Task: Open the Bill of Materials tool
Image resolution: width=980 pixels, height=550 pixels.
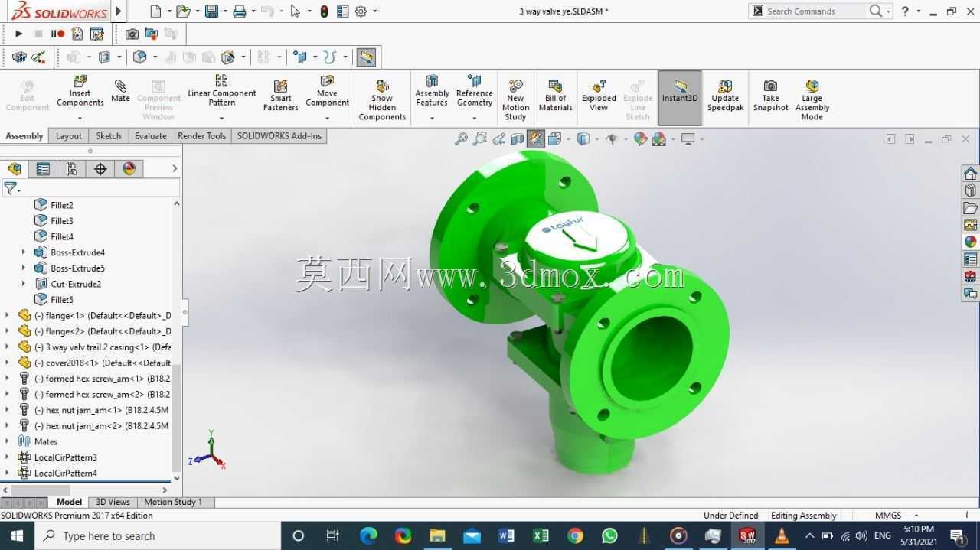Action: tap(555, 96)
